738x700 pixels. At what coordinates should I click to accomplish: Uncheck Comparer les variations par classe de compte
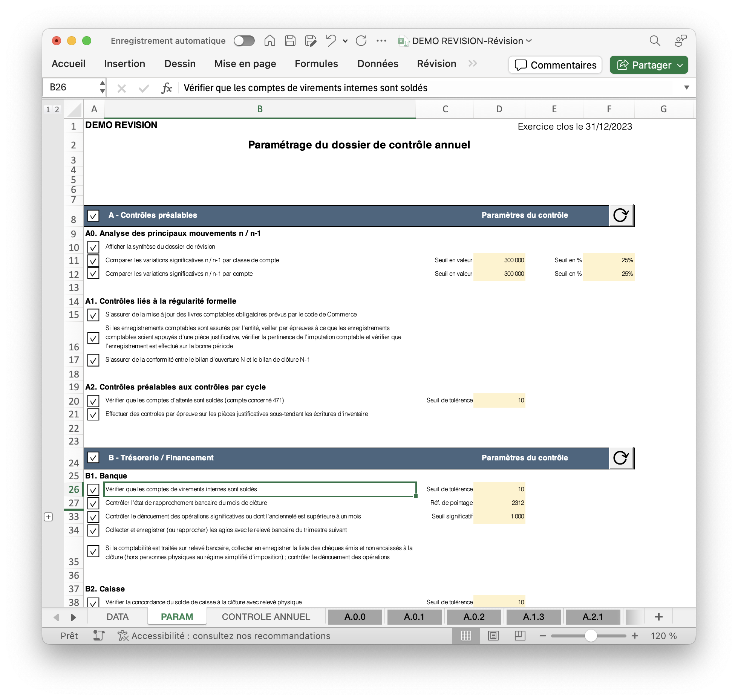point(93,260)
